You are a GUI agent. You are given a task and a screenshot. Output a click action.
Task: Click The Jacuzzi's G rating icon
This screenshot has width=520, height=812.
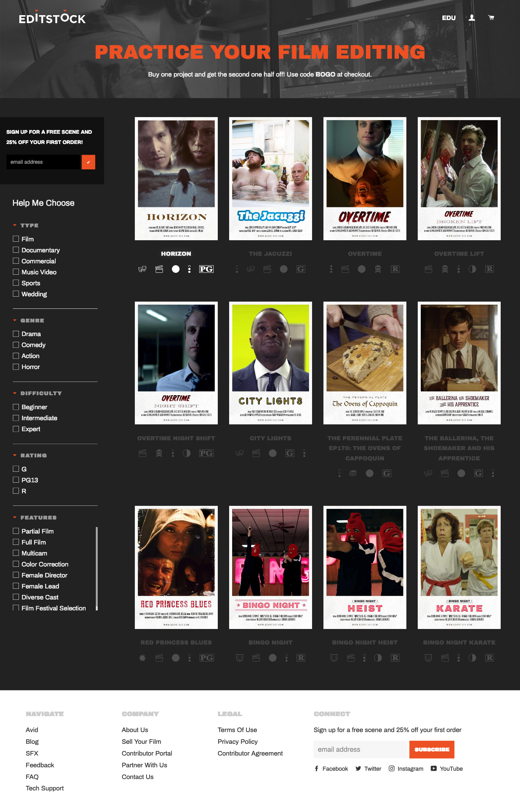[x=301, y=269]
